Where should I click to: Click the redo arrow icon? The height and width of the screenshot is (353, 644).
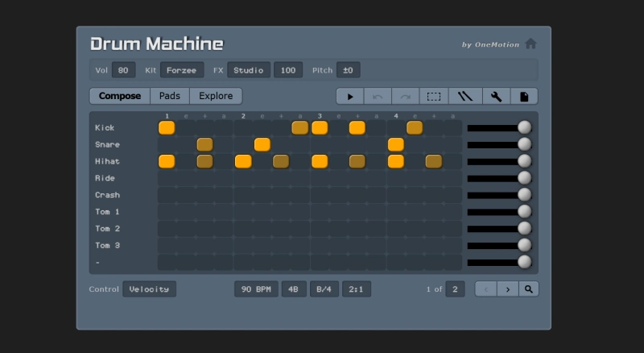point(406,97)
